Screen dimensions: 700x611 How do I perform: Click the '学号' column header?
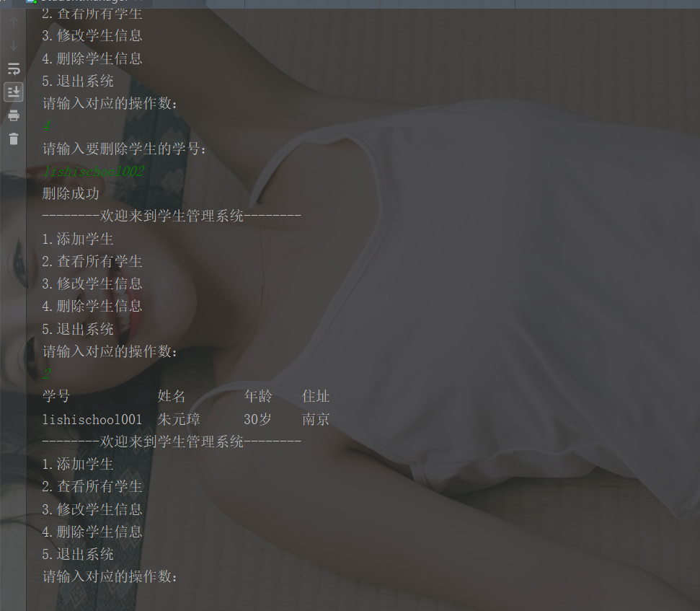[x=56, y=396]
